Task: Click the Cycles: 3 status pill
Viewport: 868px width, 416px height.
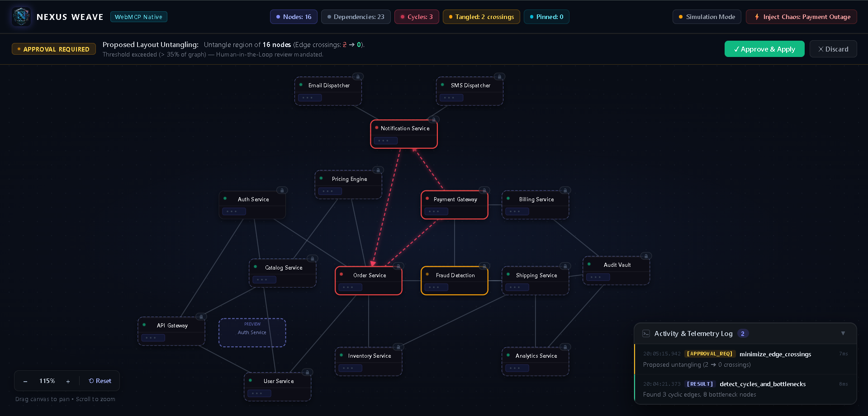Action: pyautogui.click(x=417, y=17)
